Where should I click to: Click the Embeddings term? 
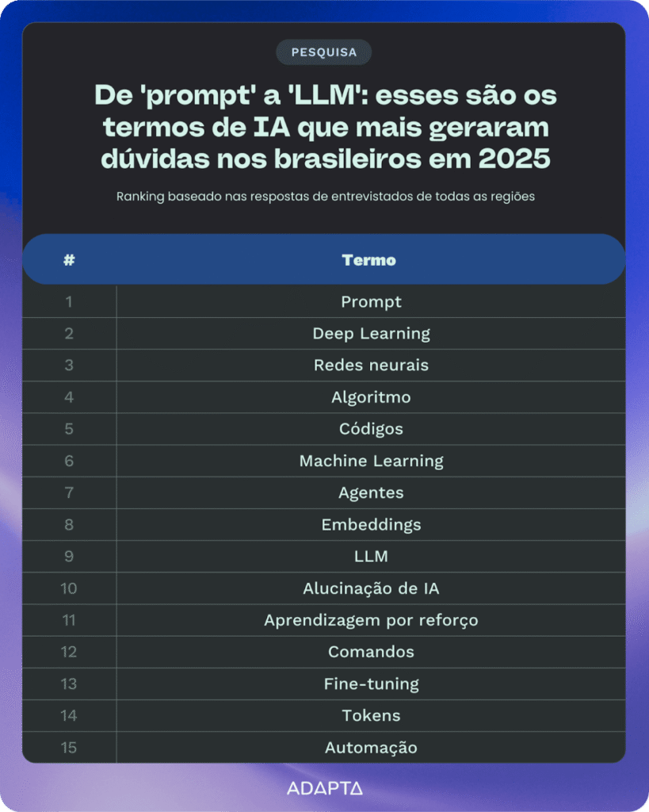click(x=371, y=525)
